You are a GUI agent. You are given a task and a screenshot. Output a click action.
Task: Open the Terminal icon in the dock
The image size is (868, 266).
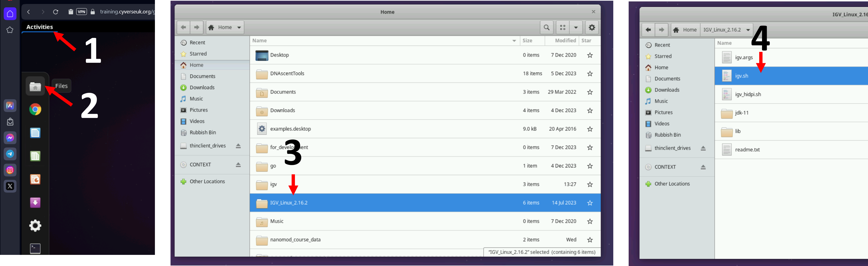pyautogui.click(x=35, y=249)
